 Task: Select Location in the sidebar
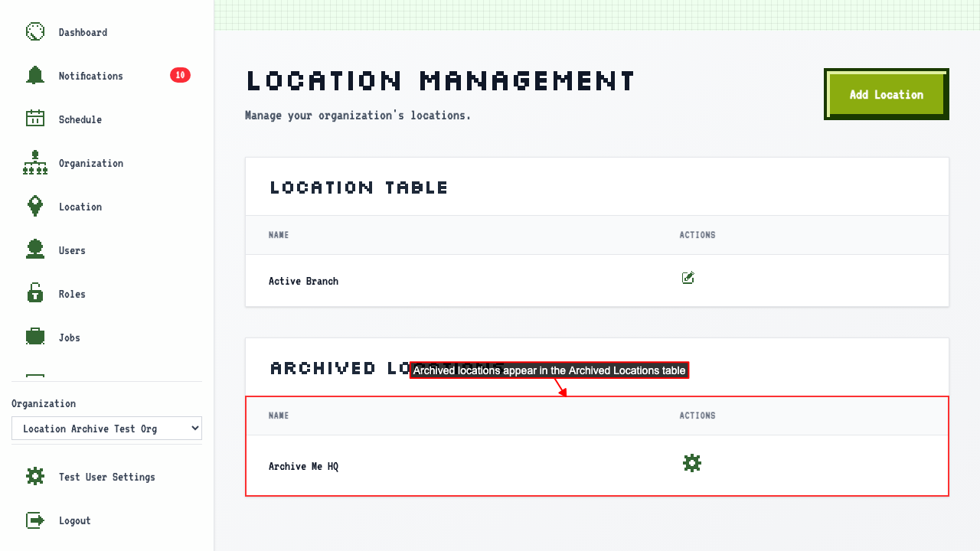(107, 207)
